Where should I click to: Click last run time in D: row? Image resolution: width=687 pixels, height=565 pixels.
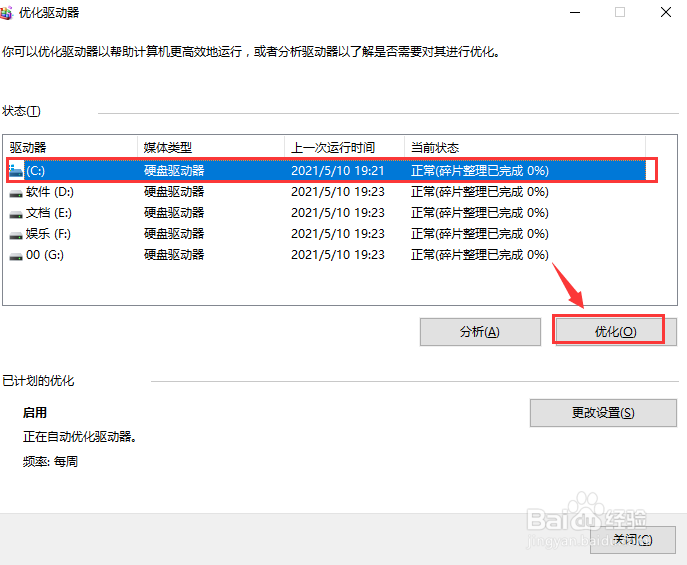[338, 191]
